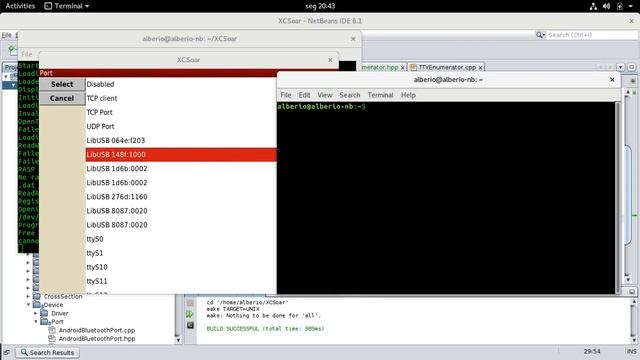Choose LibUSB 276d:1160 in the port list
The width and height of the screenshot is (640, 360).
pyautogui.click(x=181, y=197)
